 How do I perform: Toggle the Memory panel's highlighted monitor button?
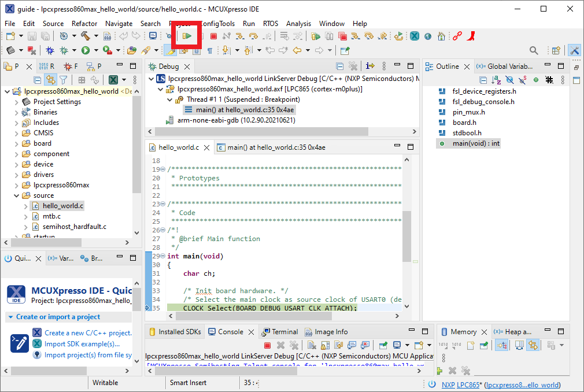point(501,345)
